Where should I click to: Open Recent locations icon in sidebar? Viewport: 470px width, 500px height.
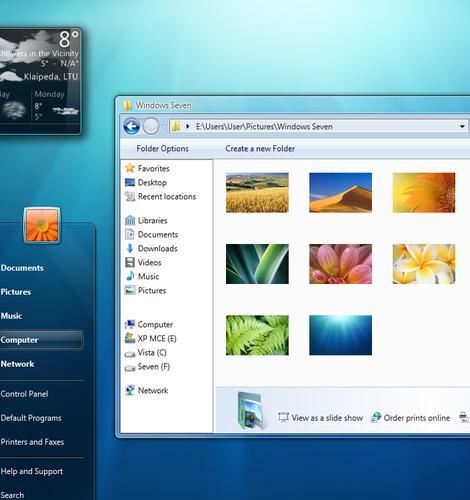[x=130, y=196]
